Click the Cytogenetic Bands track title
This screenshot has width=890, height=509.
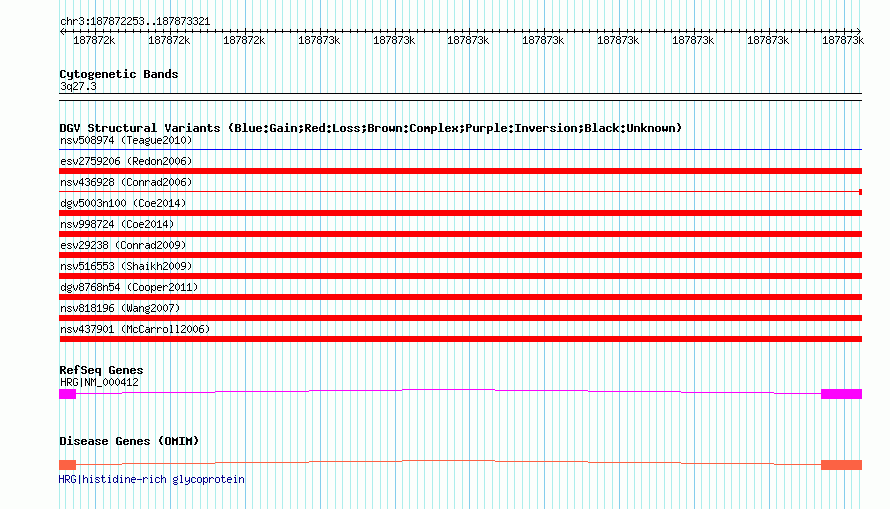(x=119, y=74)
